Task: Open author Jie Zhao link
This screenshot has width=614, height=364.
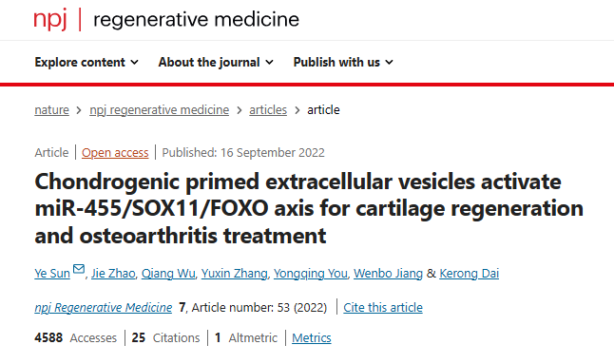Action: pos(113,273)
